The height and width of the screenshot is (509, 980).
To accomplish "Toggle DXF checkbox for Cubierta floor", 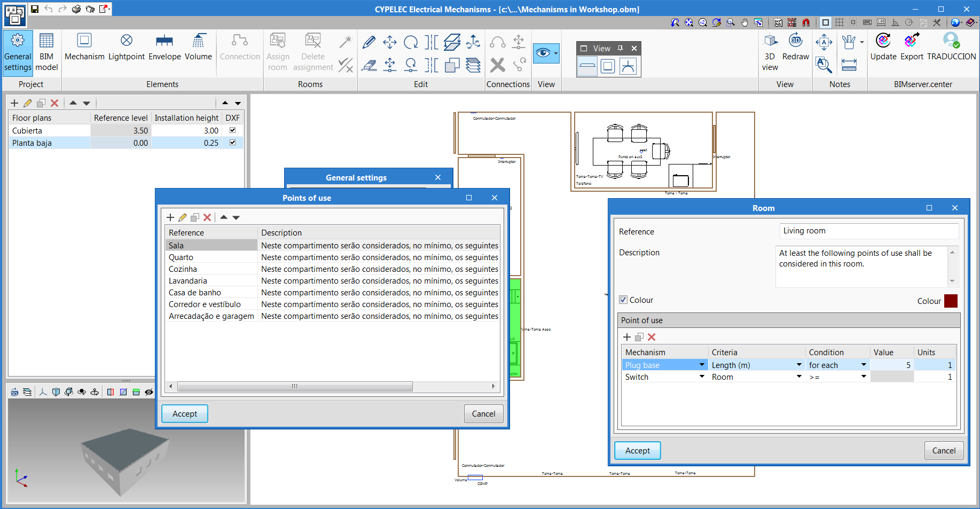I will [x=232, y=130].
